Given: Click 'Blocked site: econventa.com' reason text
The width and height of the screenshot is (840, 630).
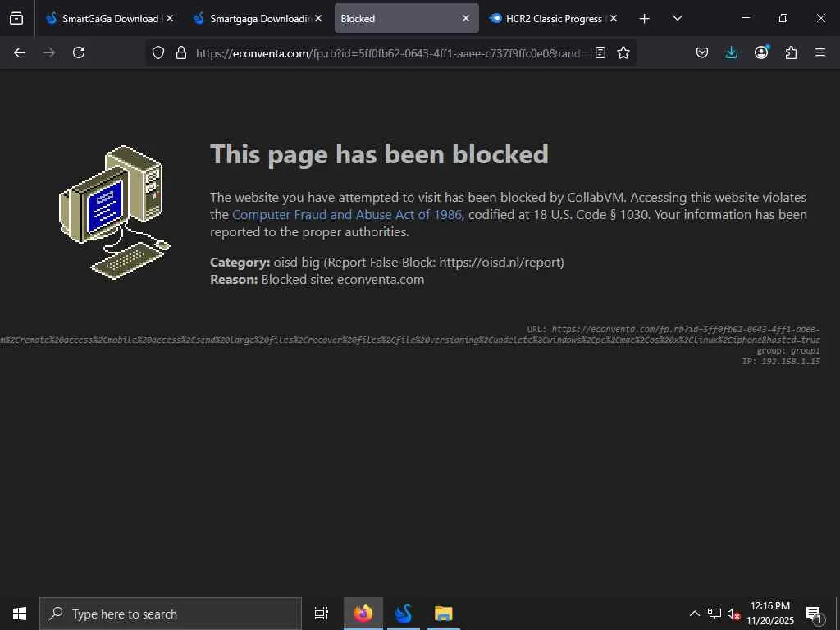Looking at the screenshot, I should point(343,280).
